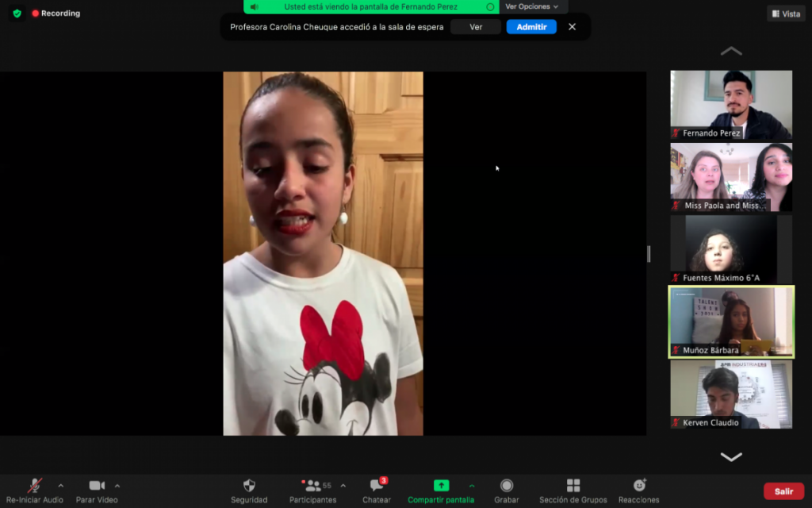Click Admitir to admit Profesora Carolina
812x508 pixels.
531,27
